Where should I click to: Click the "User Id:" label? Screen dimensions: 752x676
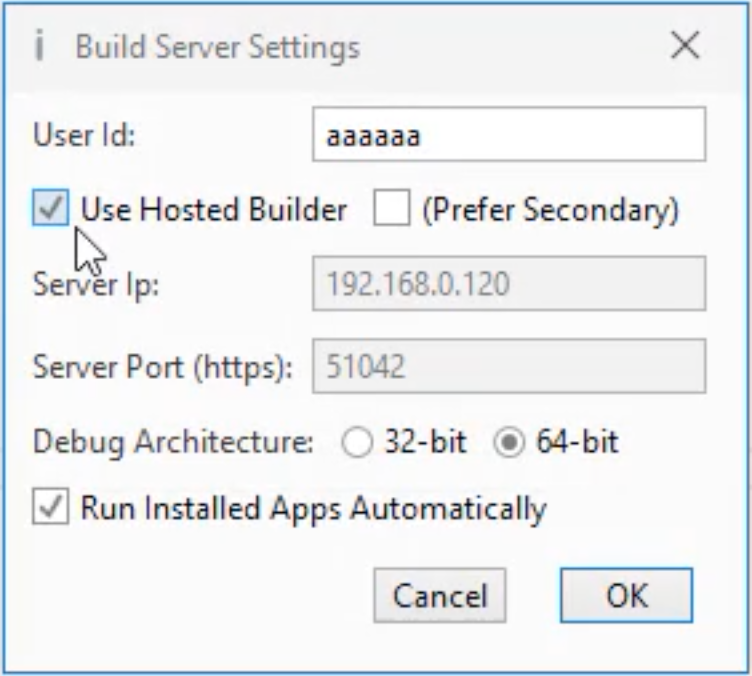click(x=85, y=135)
